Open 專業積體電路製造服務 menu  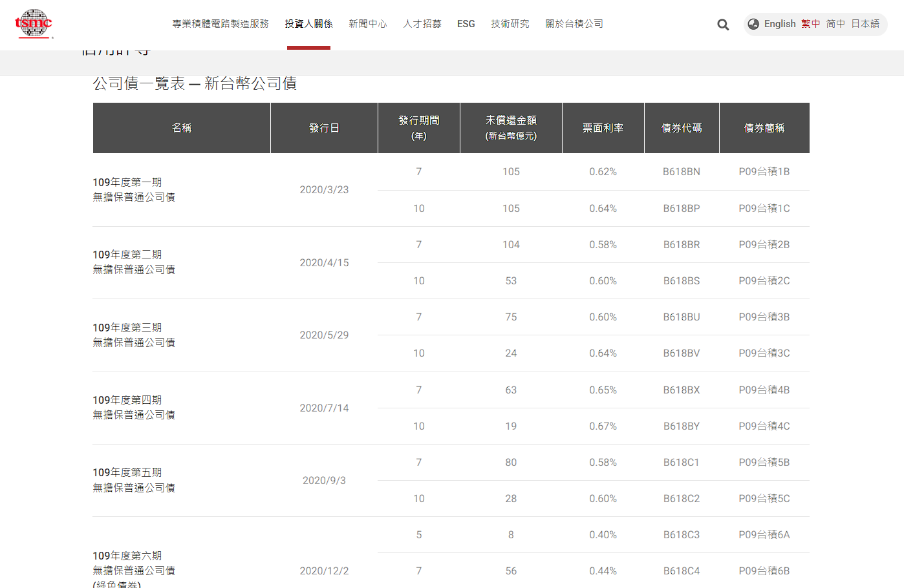(x=221, y=24)
